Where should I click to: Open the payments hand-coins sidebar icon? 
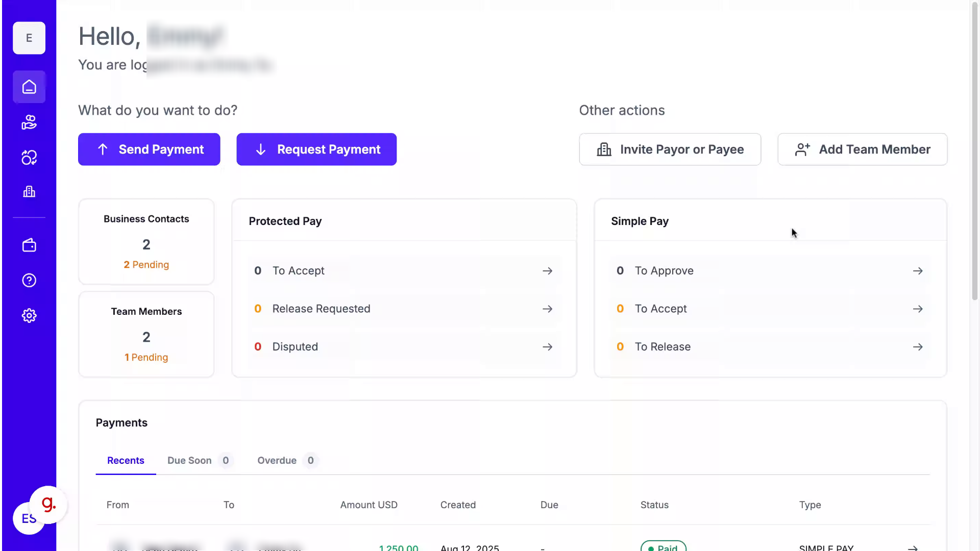[x=29, y=122]
